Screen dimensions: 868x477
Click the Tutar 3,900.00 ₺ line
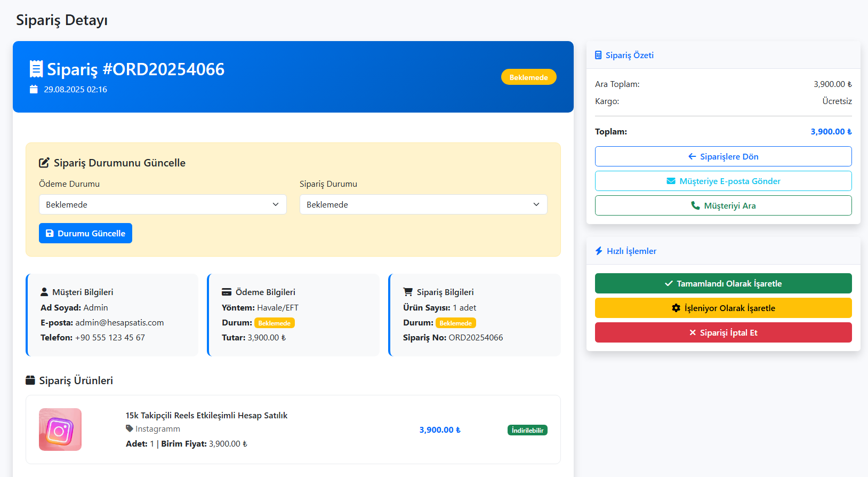(254, 337)
